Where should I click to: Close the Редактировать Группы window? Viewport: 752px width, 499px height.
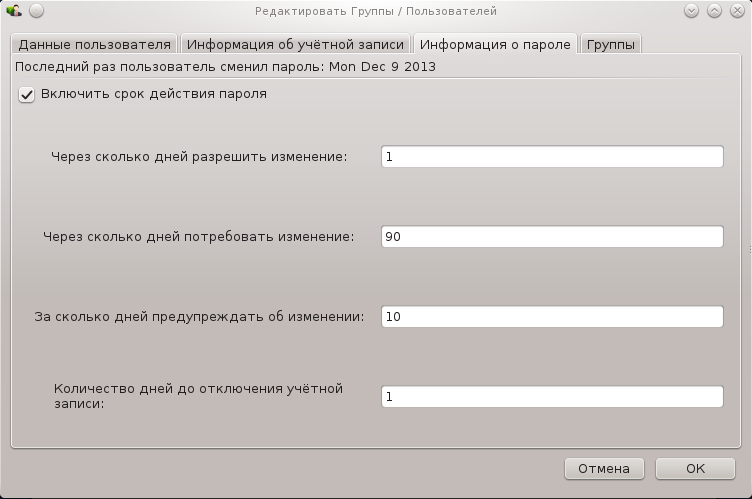point(737,11)
